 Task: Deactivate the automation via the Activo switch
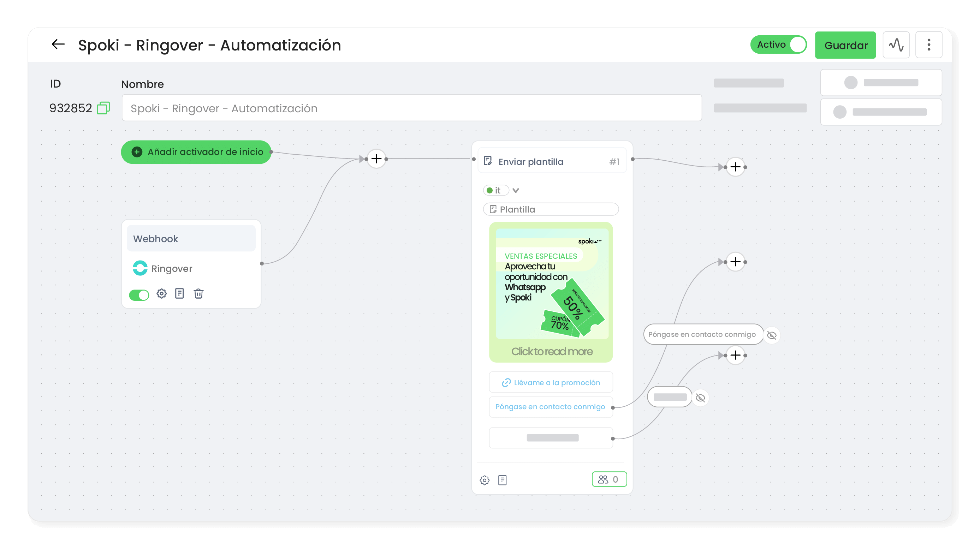point(778,44)
